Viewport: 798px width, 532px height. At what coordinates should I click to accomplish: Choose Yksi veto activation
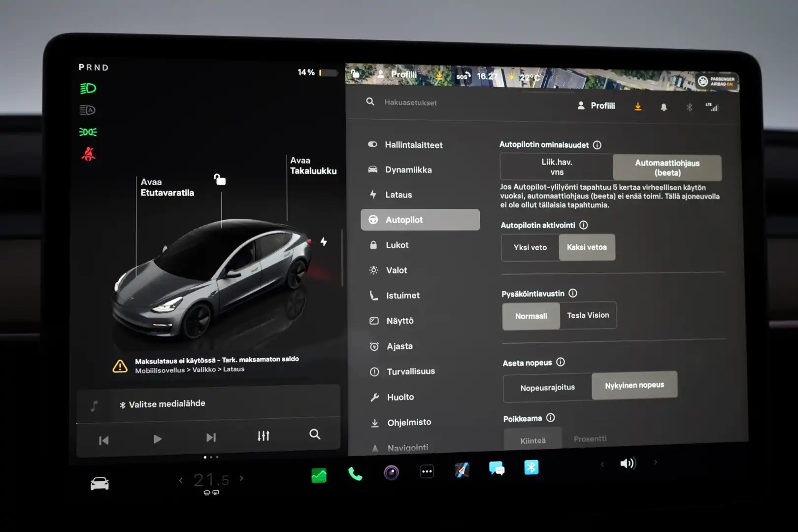(530, 247)
